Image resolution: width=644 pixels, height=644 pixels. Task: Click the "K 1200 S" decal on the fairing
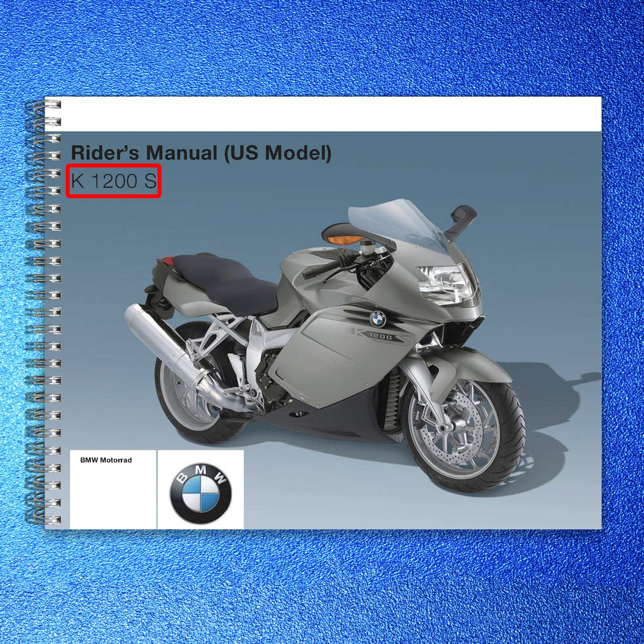point(382,336)
